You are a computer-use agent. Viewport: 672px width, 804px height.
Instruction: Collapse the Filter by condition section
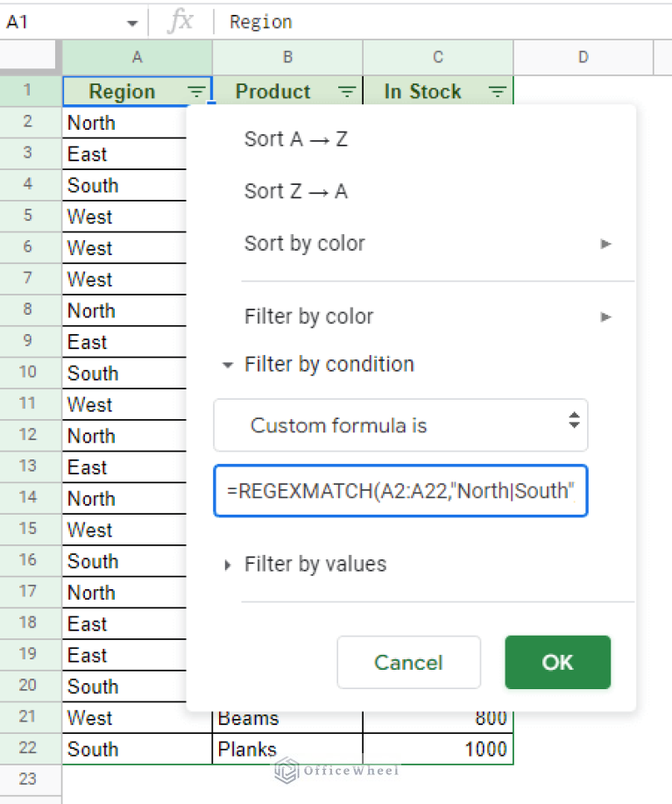coord(228,364)
